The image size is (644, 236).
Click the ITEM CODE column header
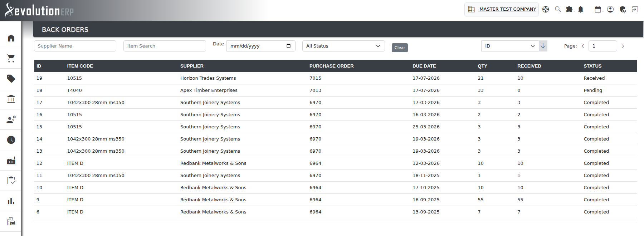pos(80,66)
